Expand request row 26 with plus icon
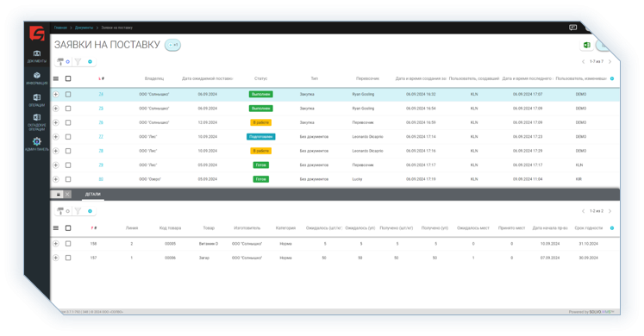The image size is (644, 336). (x=56, y=122)
